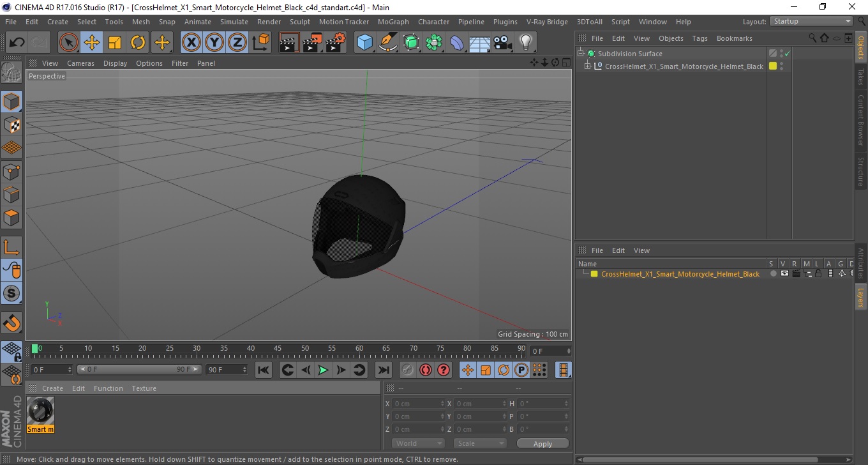The image size is (868, 465).
Task: Toggle Viewport Solo S button
Action: [x=11, y=293]
